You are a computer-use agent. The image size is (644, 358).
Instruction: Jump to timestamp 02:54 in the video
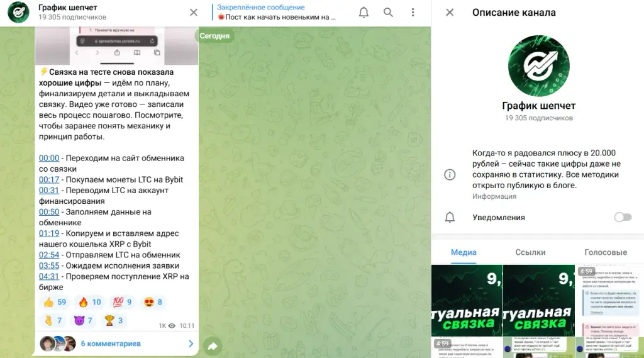click(x=49, y=255)
